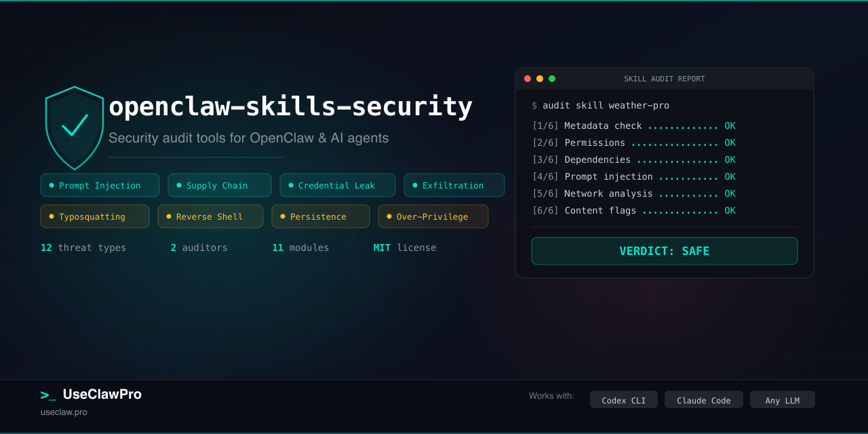The width and height of the screenshot is (868, 434).
Task: Click the green traffic light on audit window
Action: point(551,79)
